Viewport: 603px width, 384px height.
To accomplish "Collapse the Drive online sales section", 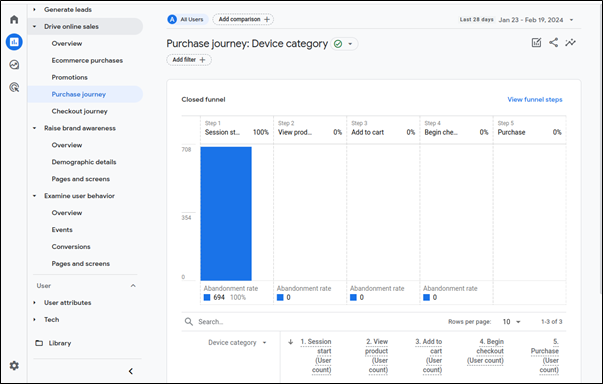I will point(35,27).
